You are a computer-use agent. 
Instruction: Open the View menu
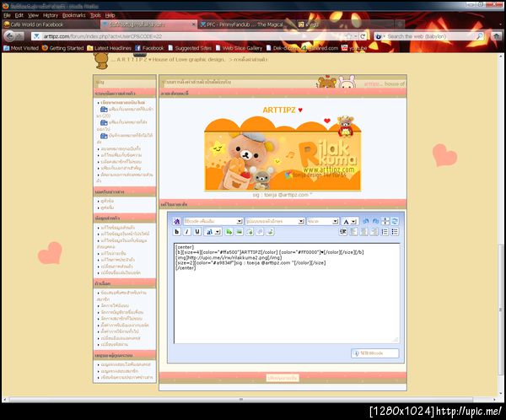pos(33,15)
